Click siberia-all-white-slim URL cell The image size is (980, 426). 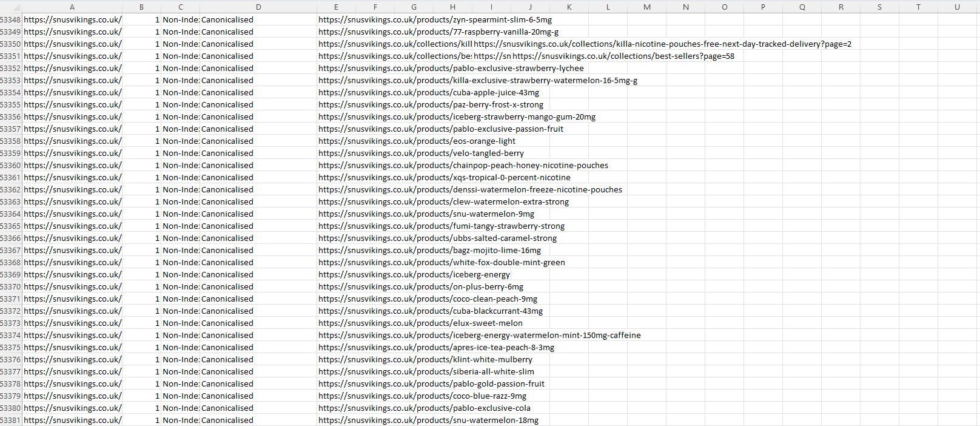[x=426, y=371]
